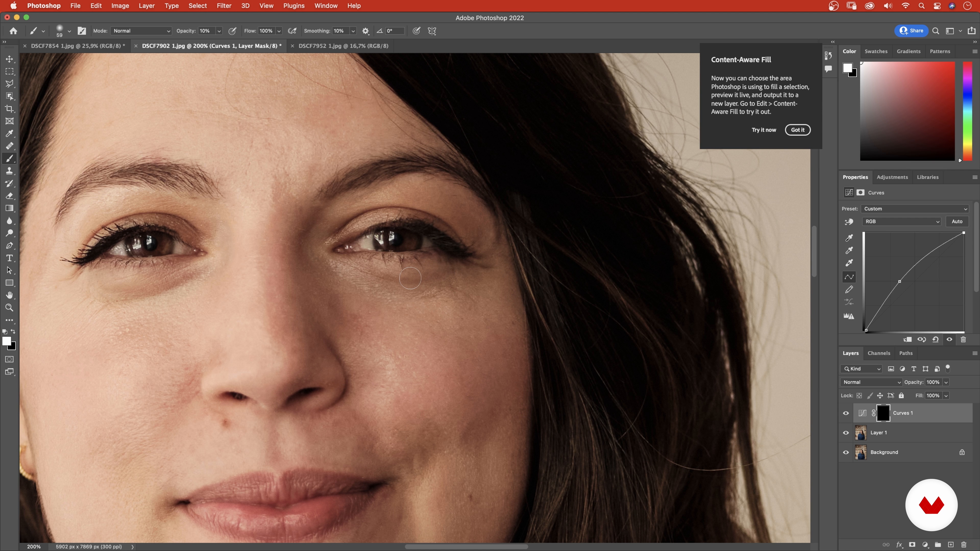
Task: Select the Zoom tool
Action: (9, 308)
